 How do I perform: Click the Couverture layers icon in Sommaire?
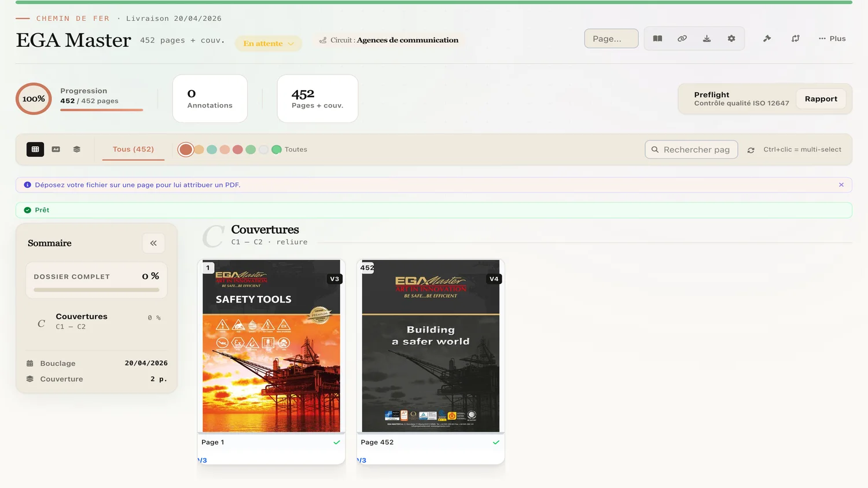click(x=30, y=379)
